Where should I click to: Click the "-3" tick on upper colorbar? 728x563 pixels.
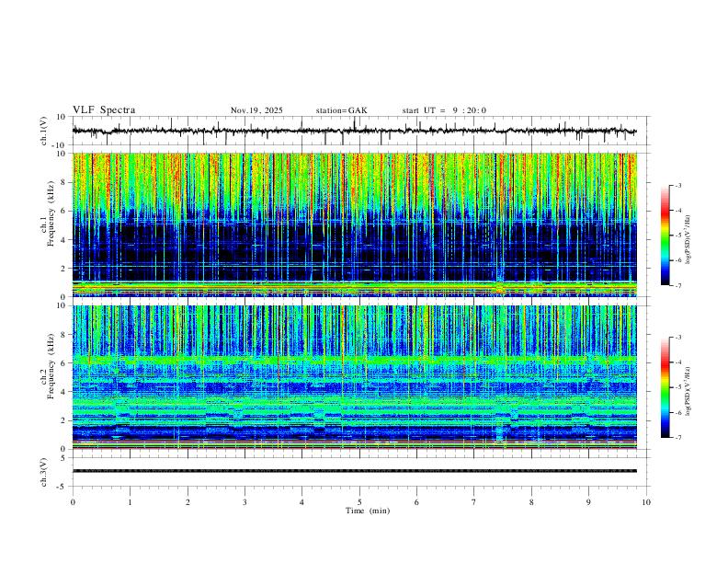677,185
